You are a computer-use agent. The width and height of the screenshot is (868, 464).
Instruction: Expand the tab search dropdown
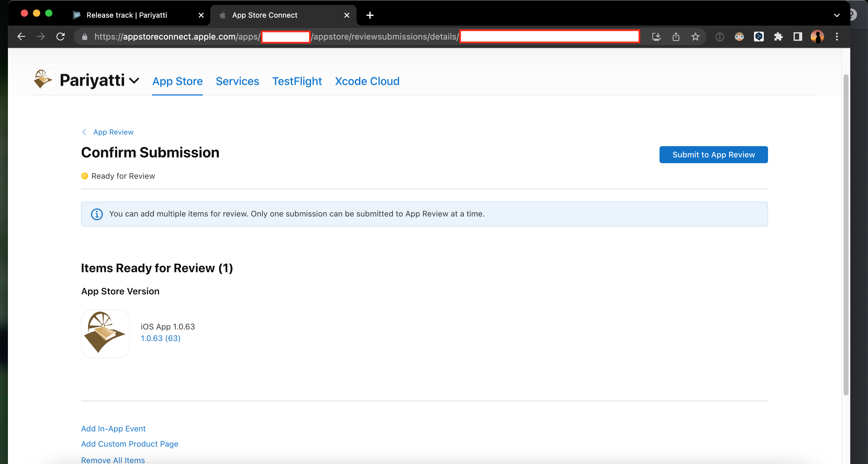(837, 15)
